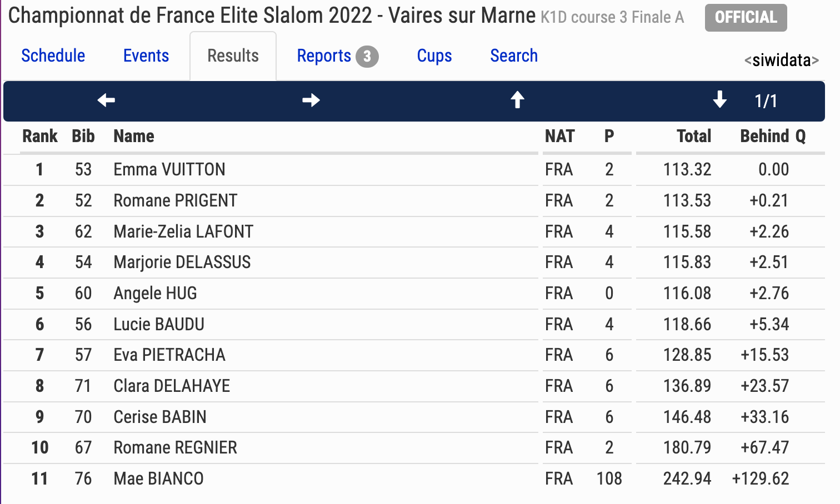Click on Romane PRIGENT's name
Image resolution: width=840 pixels, height=504 pixels.
pos(175,201)
